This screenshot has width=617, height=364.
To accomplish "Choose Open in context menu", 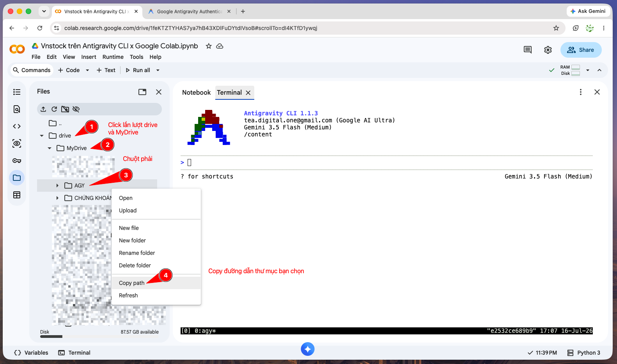I will click(x=156, y=198).
